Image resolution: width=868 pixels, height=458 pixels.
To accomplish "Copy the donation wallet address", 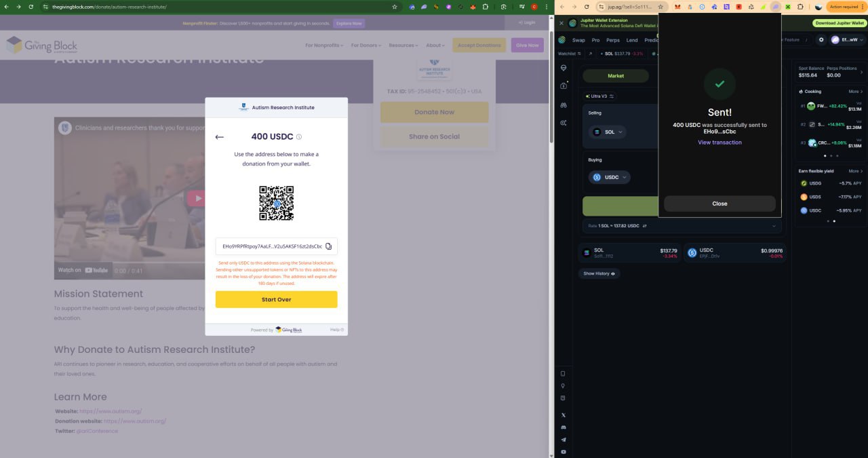I will point(328,246).
